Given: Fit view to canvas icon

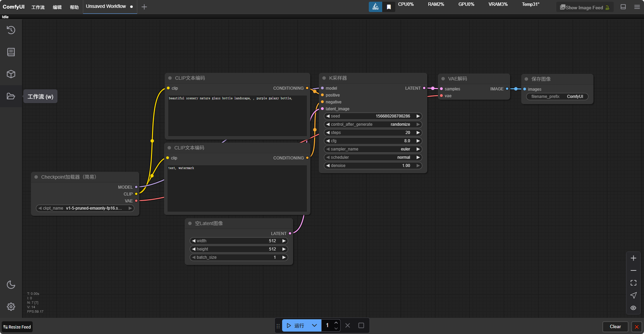Looking at the screenshot, I should [633, 283].
